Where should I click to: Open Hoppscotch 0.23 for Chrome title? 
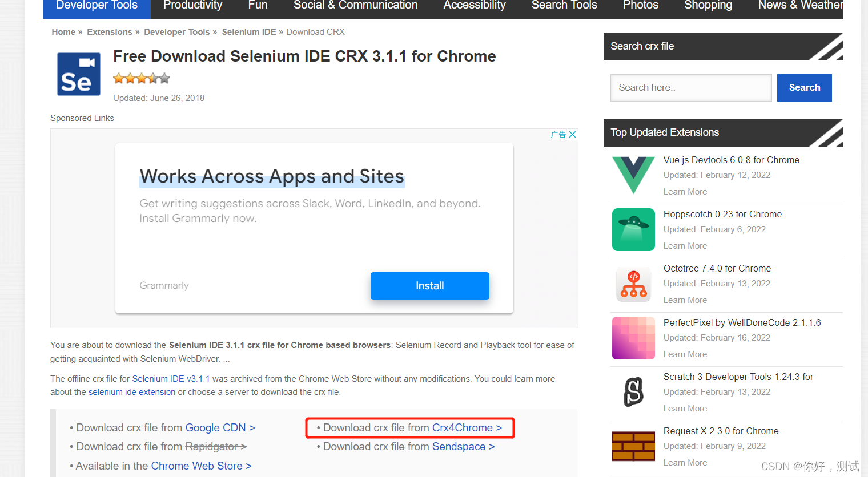point(722,215)
